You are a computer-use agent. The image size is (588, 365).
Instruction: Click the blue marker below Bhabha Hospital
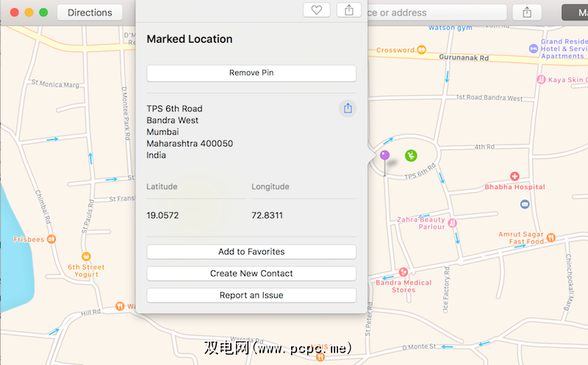pyautogui.click(x=525, y=205)
